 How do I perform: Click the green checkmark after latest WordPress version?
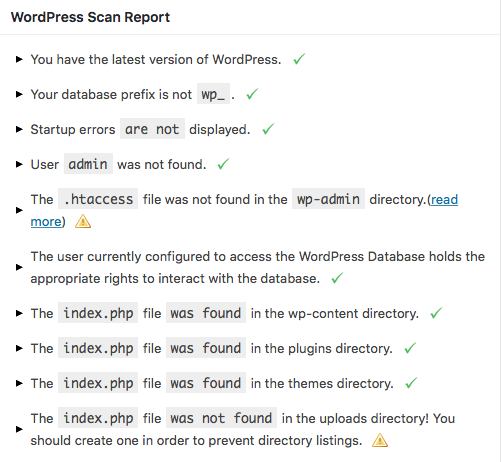[x=299, y=59]
